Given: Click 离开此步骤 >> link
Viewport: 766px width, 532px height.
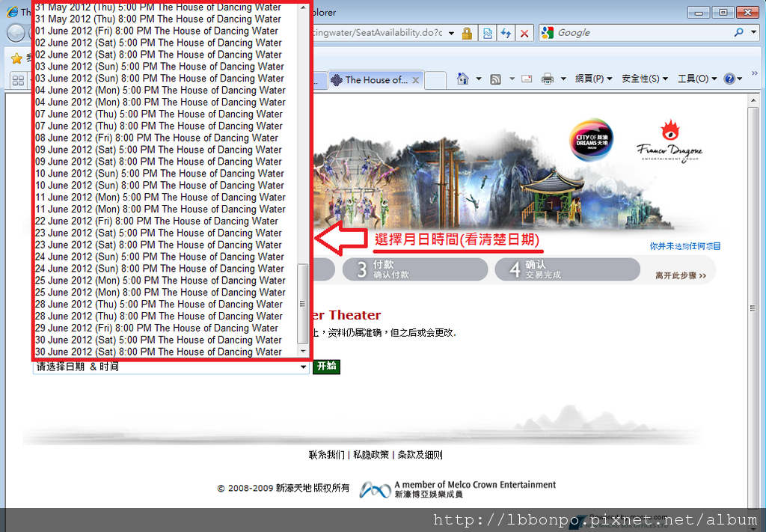Looking at the screenshot, I should (681, 275).
